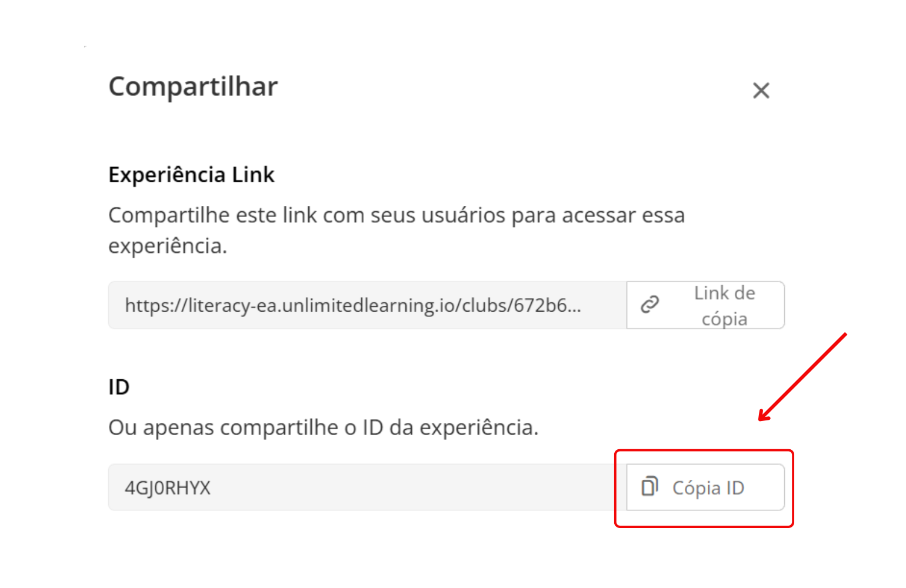
Task: Click the 'ID' letters inside Cópia ID button
Action: pos(735,488)
